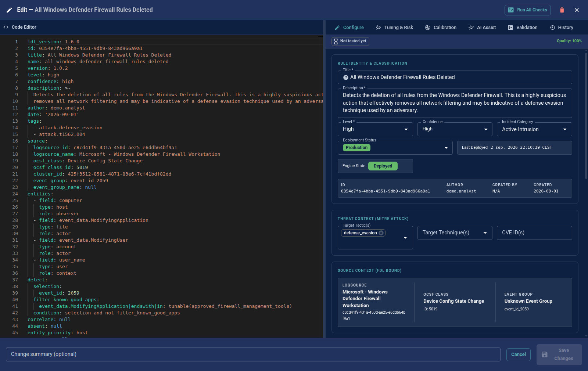Switch to Tuning & Risk tab

[x=394, y=28]
